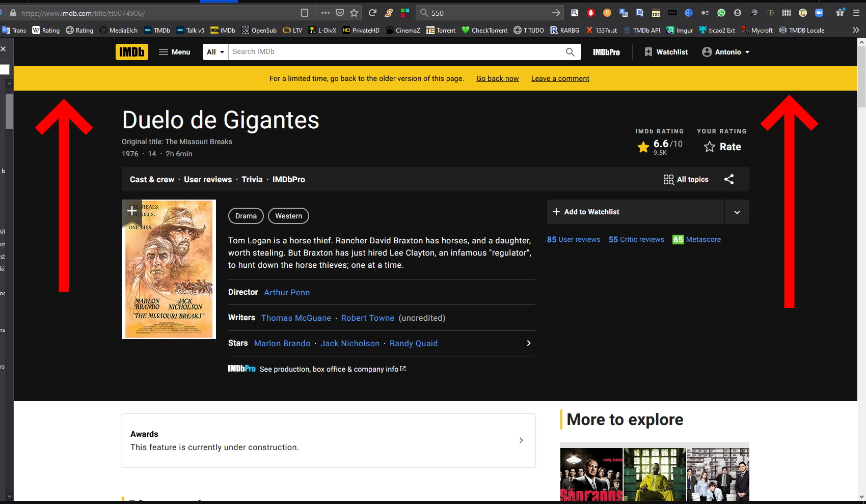Click the reader view icon in address bar
The height and width of the screenshot is (504, 866).
click(304, 13)
